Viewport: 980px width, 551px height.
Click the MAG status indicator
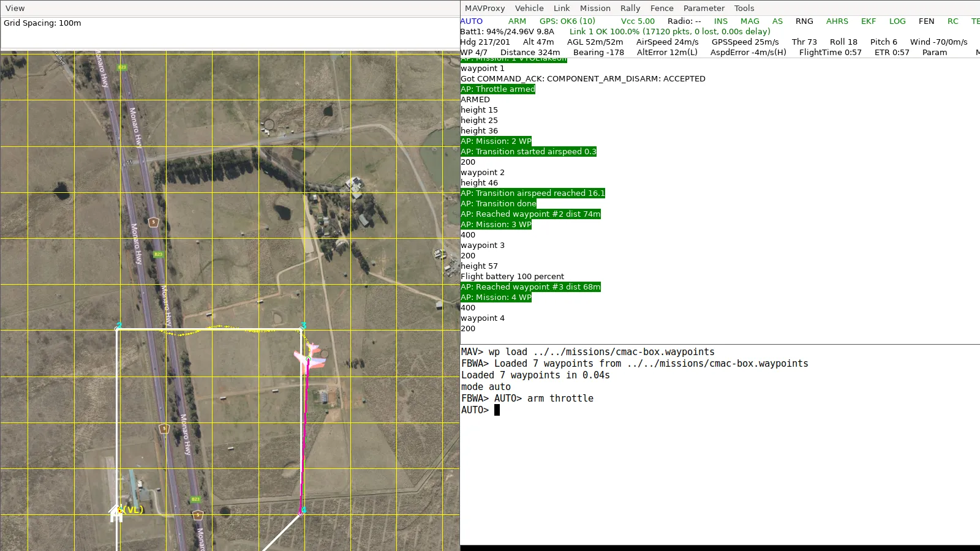click(x=750, y=21)
